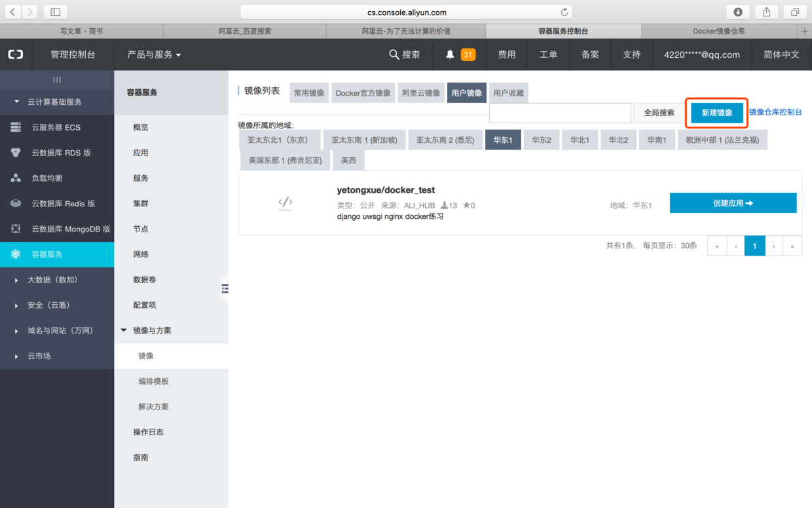Jump to last page in pagination
This screenshot has width=812, height=508.
coord(792,246)
